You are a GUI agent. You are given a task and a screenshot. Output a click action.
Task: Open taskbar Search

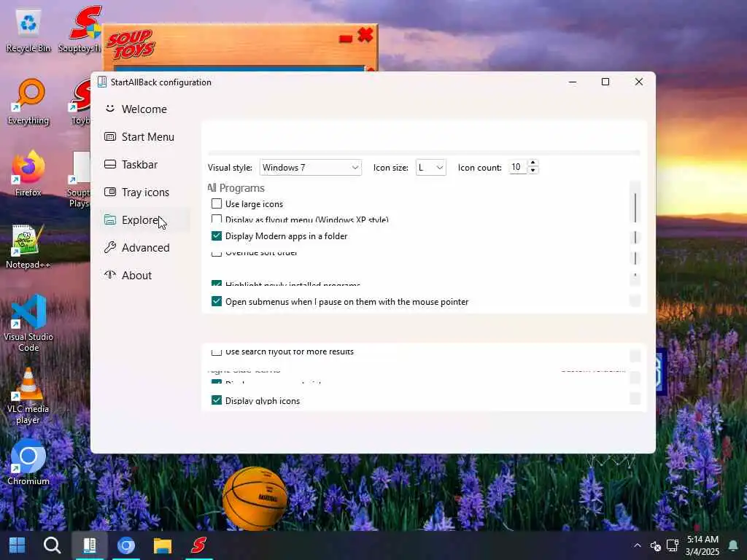coord(52,545)
